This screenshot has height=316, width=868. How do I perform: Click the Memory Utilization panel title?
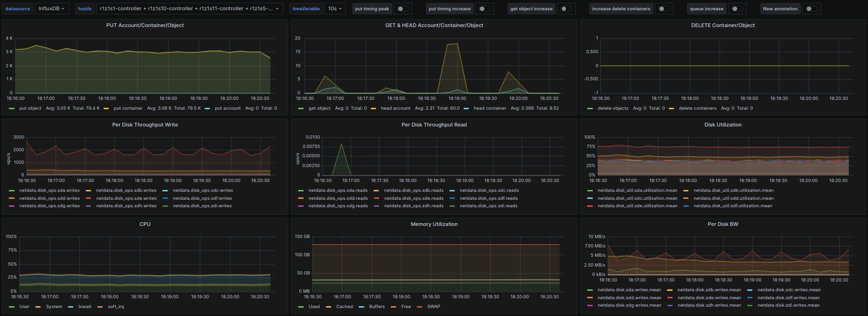[x=434, y=224]
